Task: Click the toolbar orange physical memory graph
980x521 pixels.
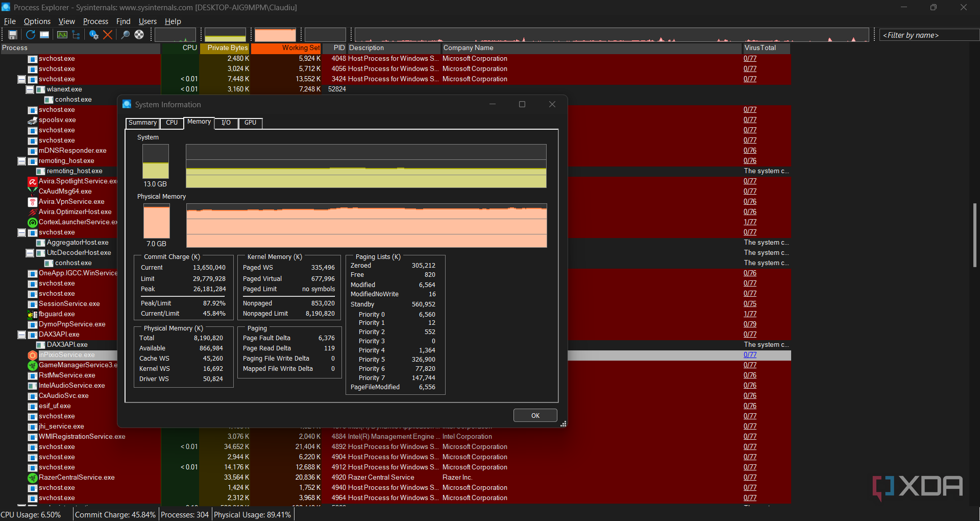Action: [275, 35]
